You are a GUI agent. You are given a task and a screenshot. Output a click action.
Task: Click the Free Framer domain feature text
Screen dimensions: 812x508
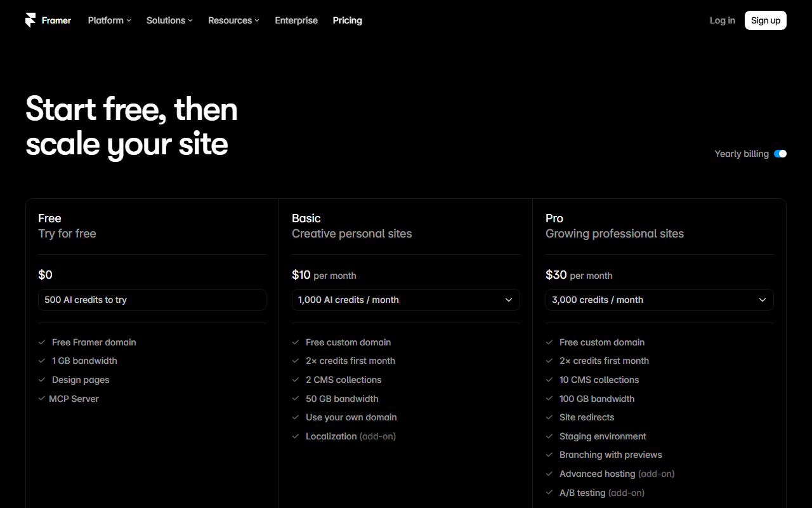(94, 342)
